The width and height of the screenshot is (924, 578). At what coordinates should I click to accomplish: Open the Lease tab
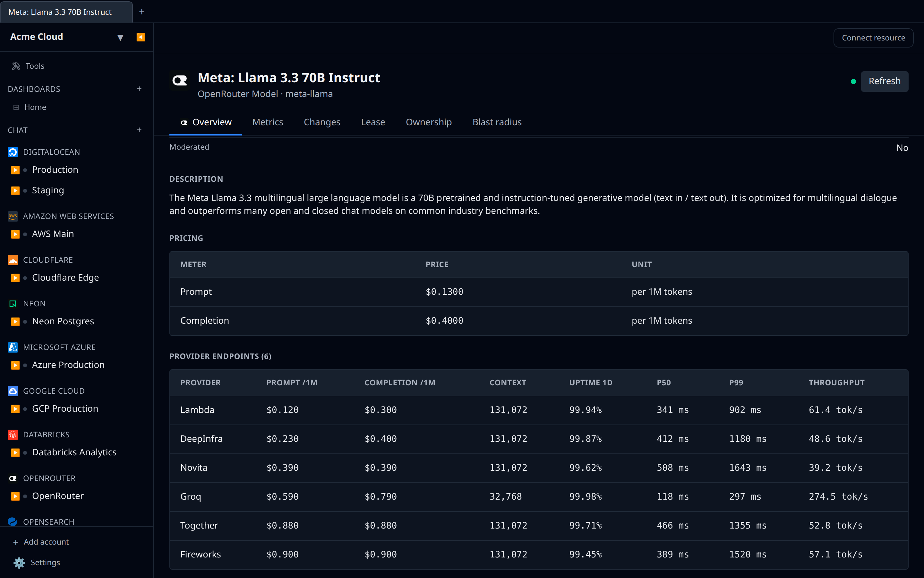373,122
